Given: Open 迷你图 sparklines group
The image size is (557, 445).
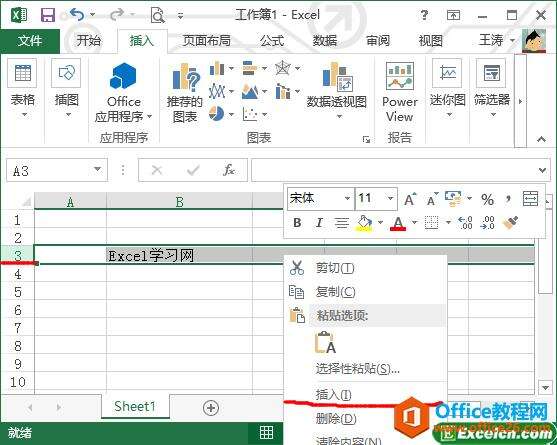Looking at the screenshot, I should point(448,89).
